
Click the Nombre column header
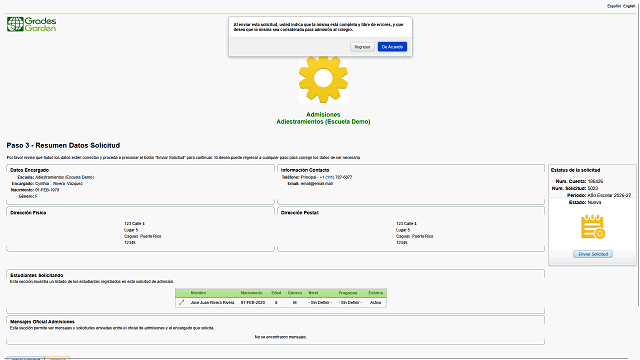tap(198, 293)
